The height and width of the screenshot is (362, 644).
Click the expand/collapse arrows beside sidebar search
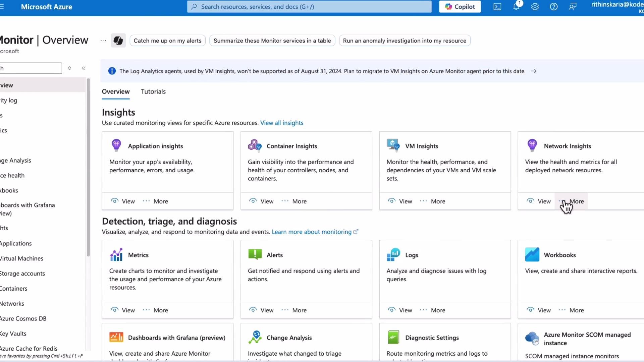[69, 68]
